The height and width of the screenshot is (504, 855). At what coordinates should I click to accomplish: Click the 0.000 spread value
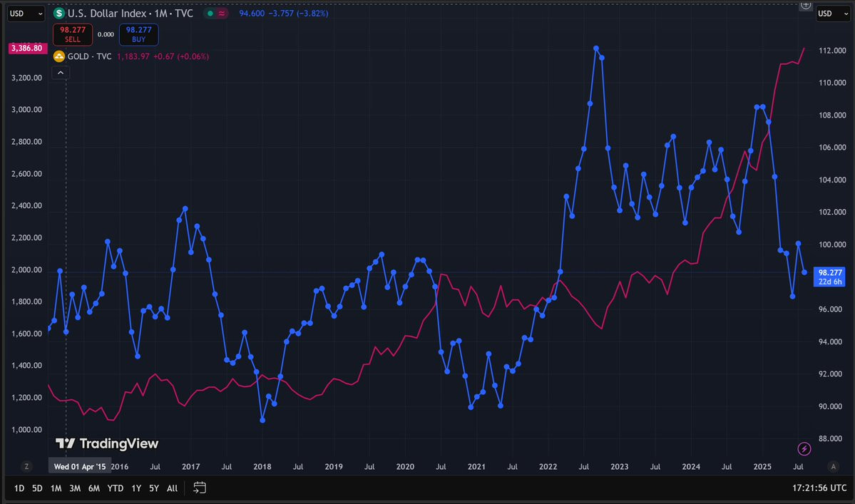(106, 34)
